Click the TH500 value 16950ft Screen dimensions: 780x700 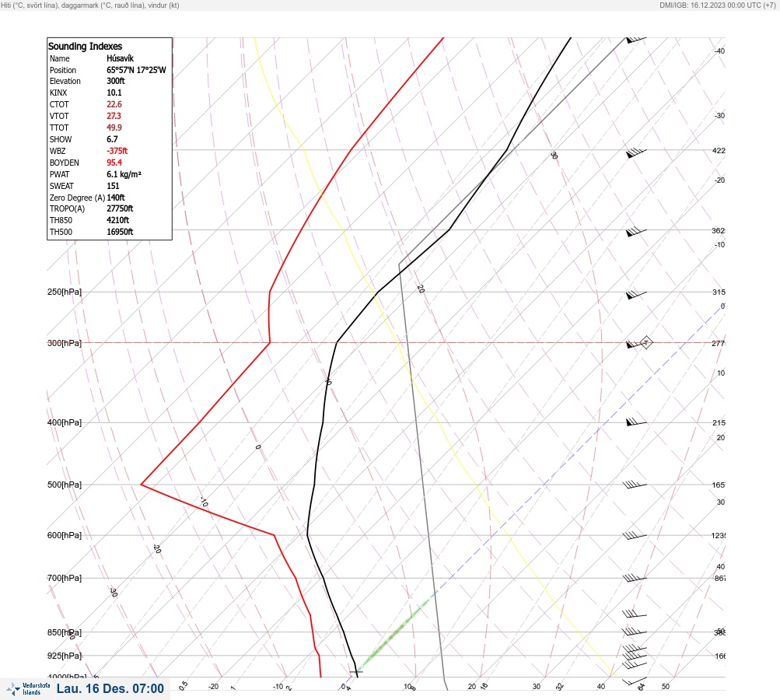120,232
